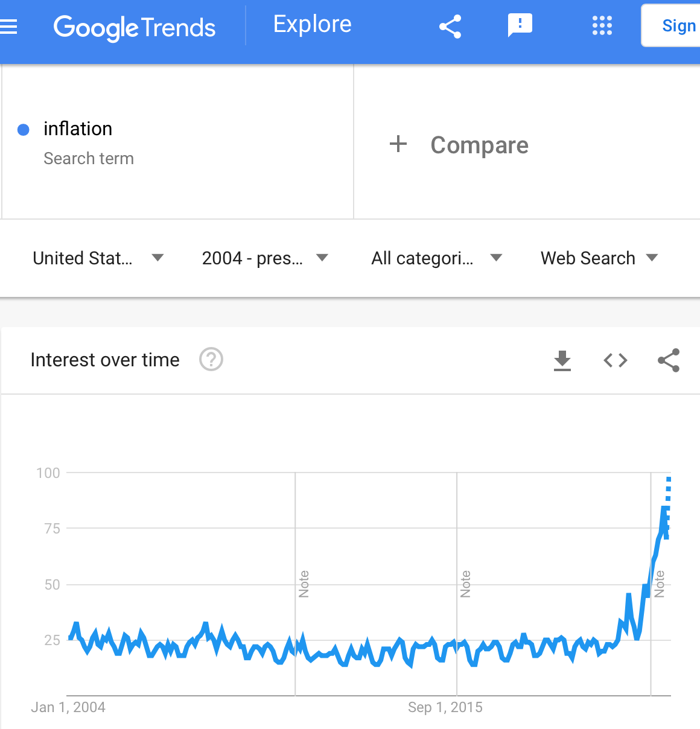Open the 2004 - present time range dropdown

click(265, 258)
